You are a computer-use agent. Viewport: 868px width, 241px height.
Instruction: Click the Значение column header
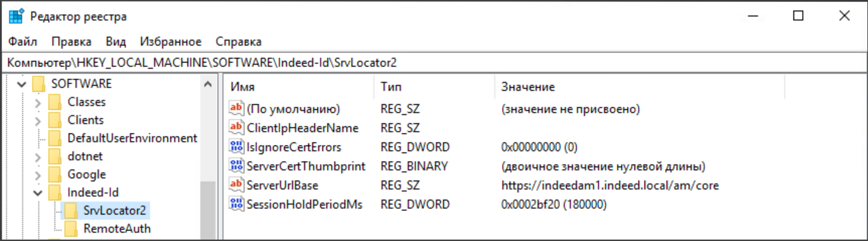point(528,87)
